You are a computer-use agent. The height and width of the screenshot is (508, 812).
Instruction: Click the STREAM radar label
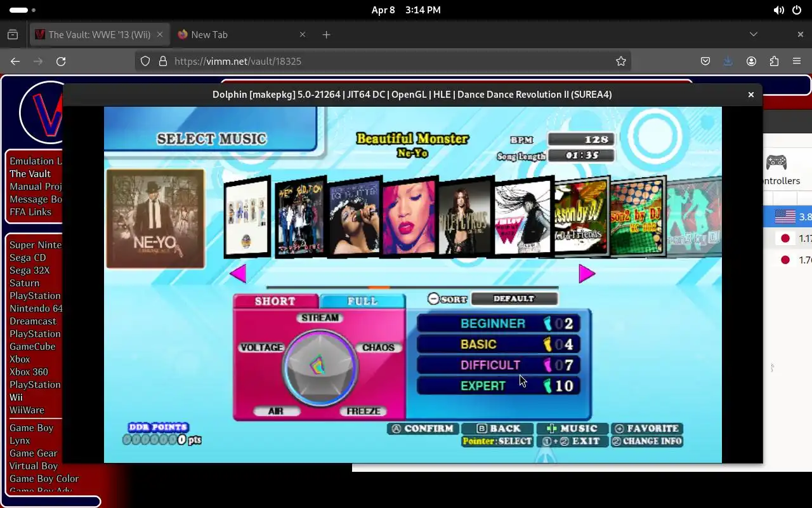coord(320,317)
